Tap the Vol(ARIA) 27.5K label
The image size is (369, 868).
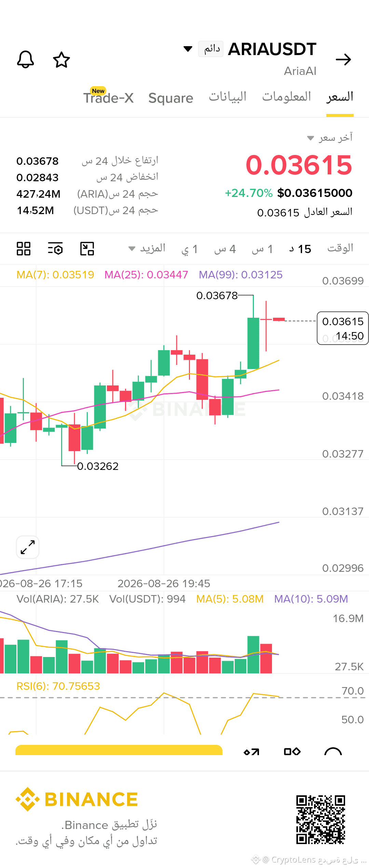pyautogui.click(x=58, y=599)
